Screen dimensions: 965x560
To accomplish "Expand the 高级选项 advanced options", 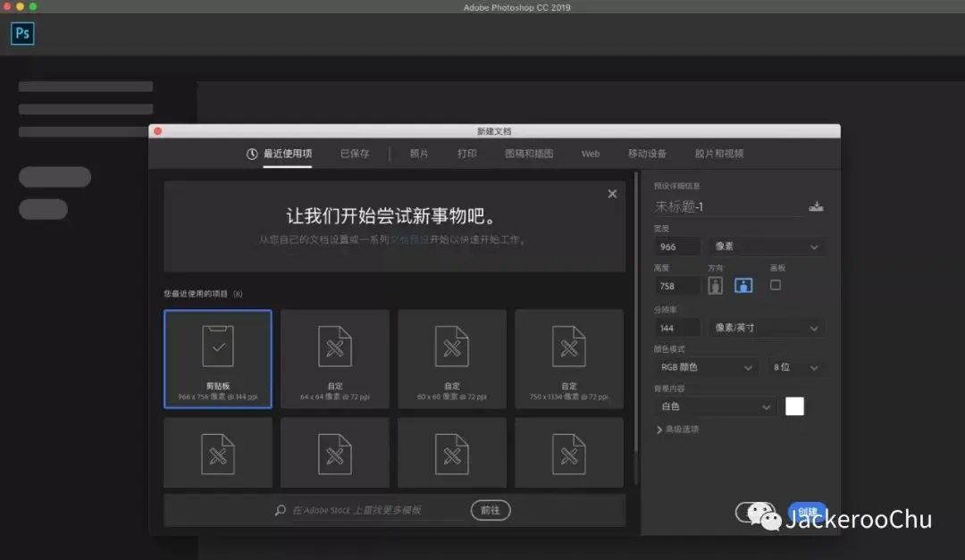I will tap(677, 430).
